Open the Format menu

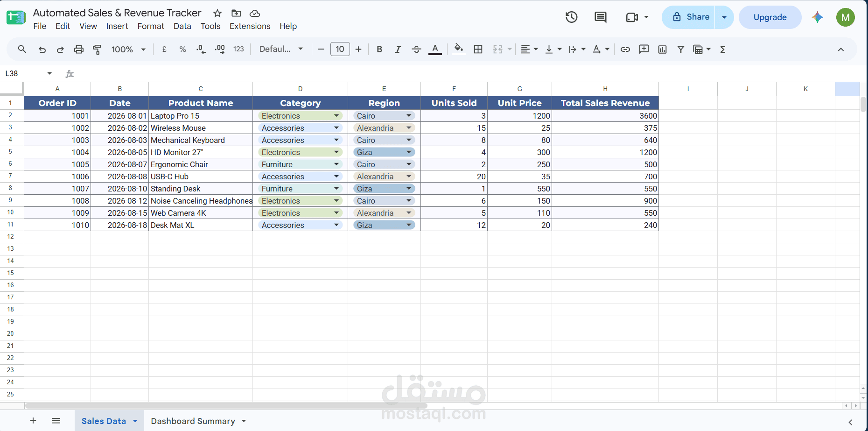(x=151, y=26)
